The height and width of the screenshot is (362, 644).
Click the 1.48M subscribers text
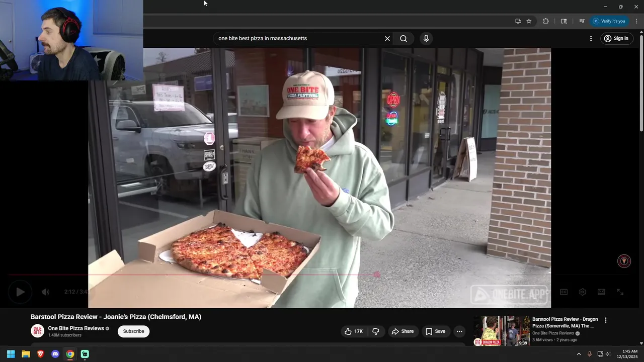tap(64, 335)
